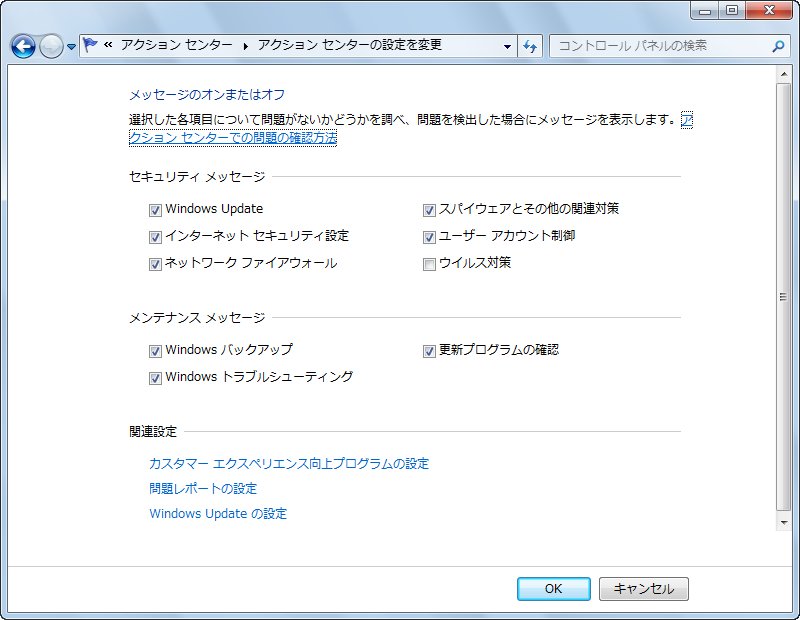Image resolution: width=800 pixels, height=620 pixels.
Task: Uncheck the Windows Update checkbox
Action: [155, 210]
